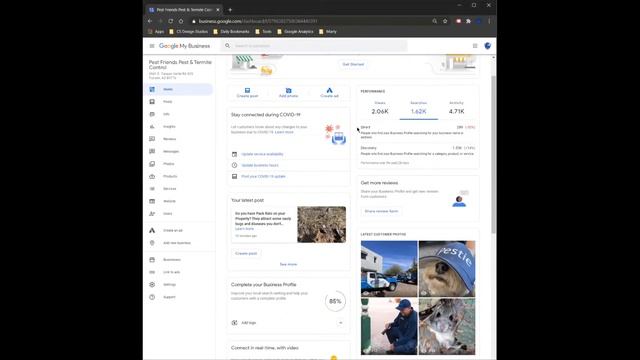Click the Link to ads icon

(x=152, y=272)
